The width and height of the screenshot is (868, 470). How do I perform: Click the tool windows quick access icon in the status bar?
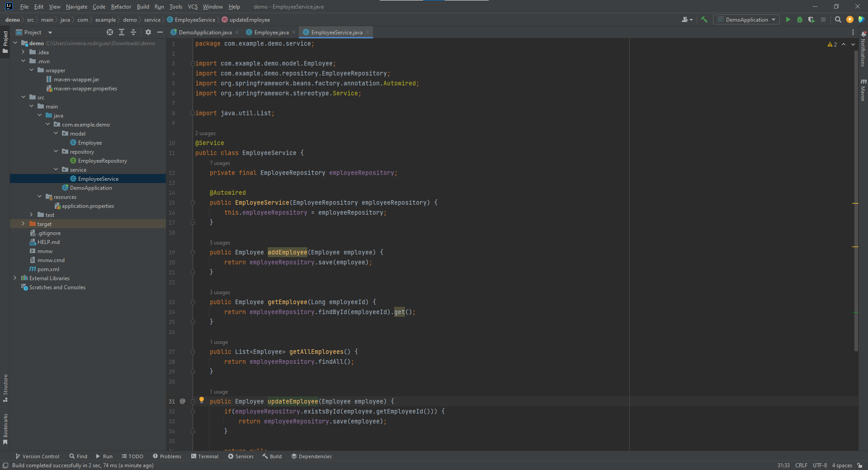tap(5, 465)
